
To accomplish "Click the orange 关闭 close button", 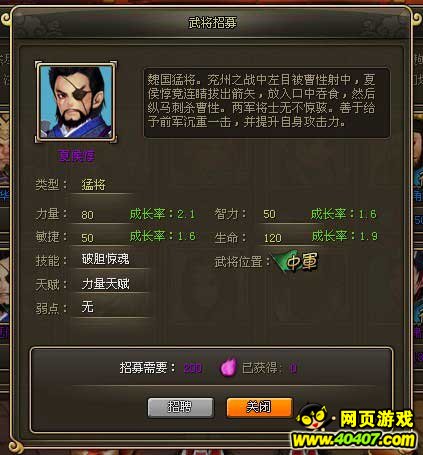I will pos(259,407).
